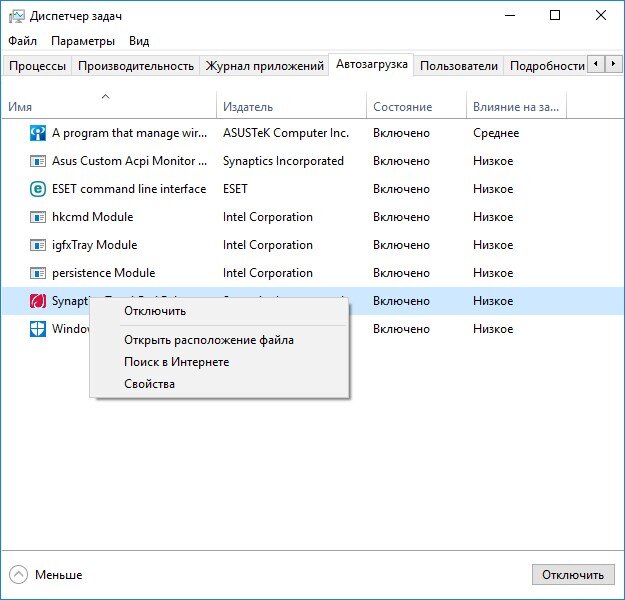Choose Открыть расположение файла in context menu
This screenshot has height=600, width=625.
tap(219, 340)
